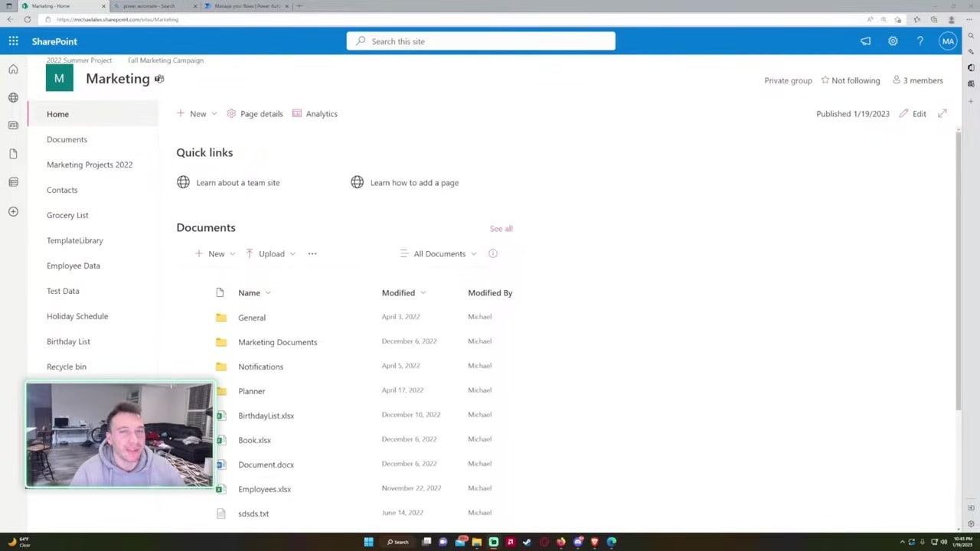Viewport: 980px width, 551px height.
Task: Click the browser back arrow
Action: pyautogui.click(x=9, y=19)
